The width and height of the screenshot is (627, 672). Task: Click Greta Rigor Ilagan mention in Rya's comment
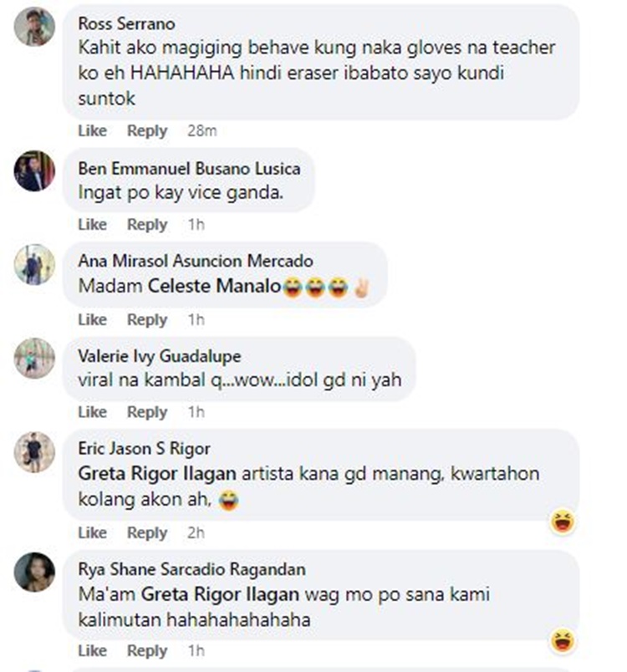(x=220, y=595)
